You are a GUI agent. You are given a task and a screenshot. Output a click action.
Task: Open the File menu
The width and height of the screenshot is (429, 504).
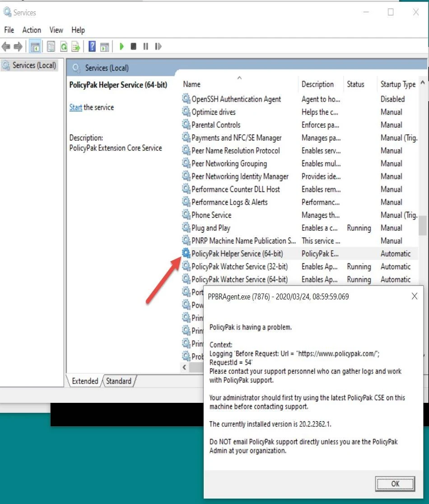(9, 30)
